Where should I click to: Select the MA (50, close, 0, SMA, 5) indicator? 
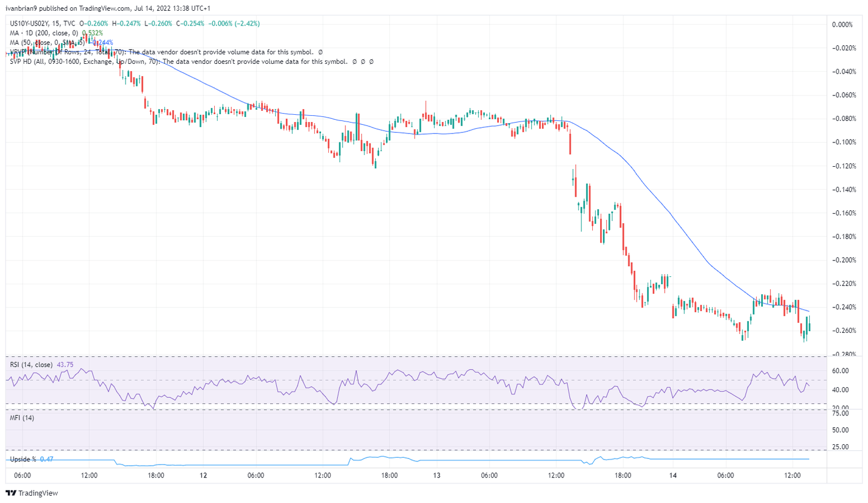tap(47, 42)
